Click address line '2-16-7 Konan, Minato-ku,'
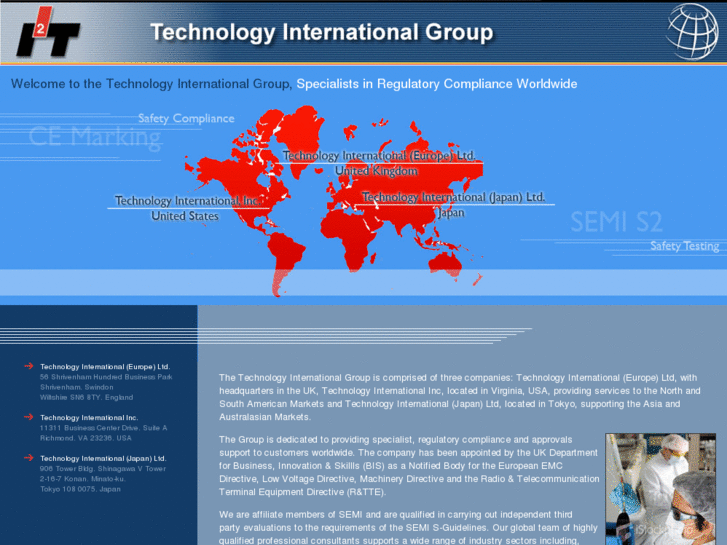The image size is (727, 545). tap(83, 479)
